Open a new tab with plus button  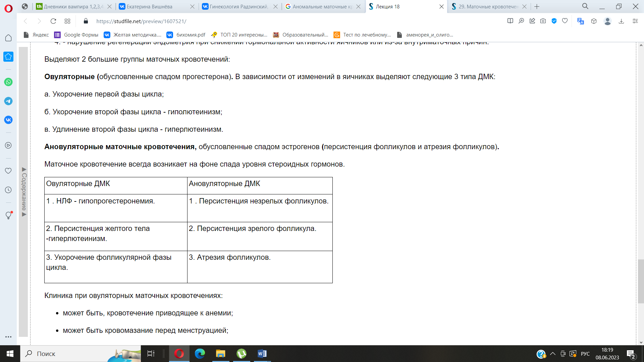pyautogui.click(x=537, y=6)
